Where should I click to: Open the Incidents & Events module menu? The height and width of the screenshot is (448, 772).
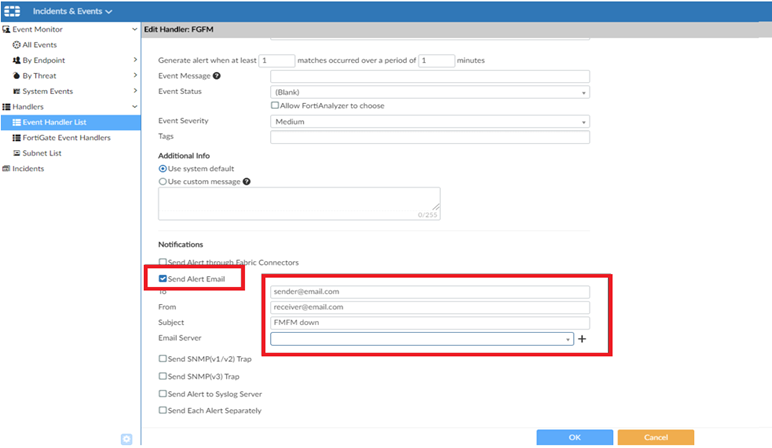[72, 11]
